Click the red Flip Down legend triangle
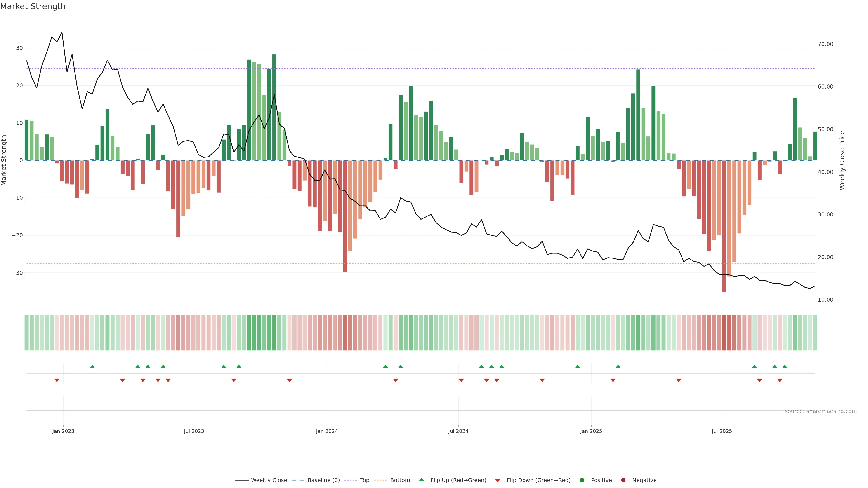 [x=498, y=481]
